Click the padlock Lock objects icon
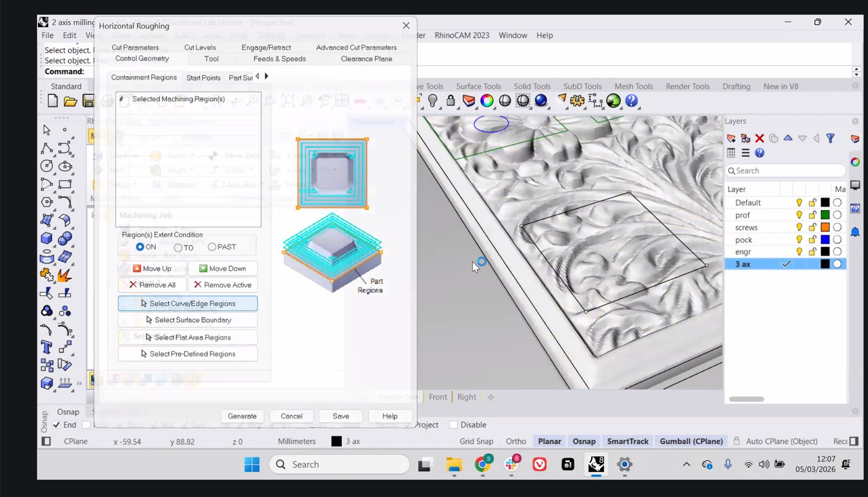868x497 pixels. click(x=450, y=101)
